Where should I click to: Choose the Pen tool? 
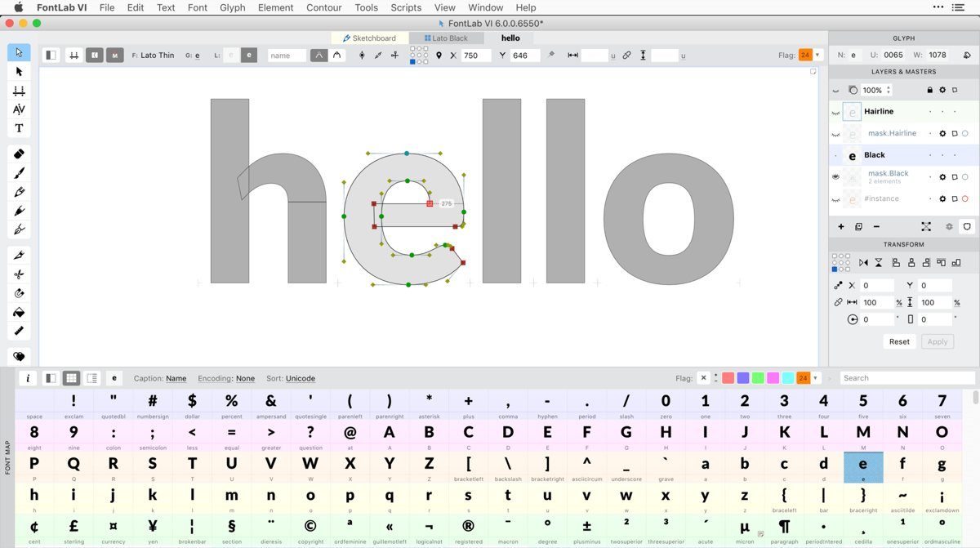(19, 211)
